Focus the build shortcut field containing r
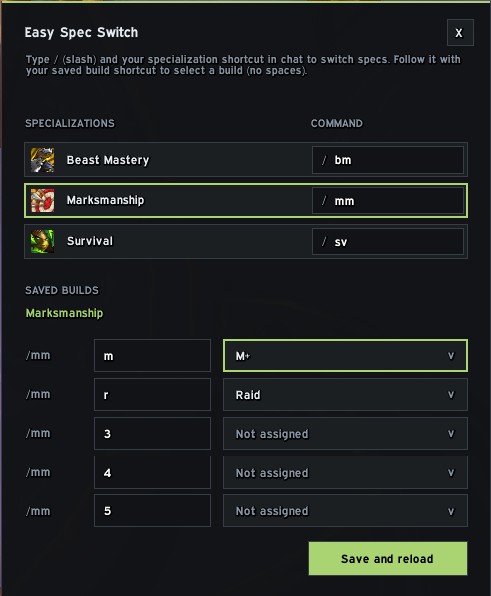Viewport: 491px width, 596px height. pos(152,395)
